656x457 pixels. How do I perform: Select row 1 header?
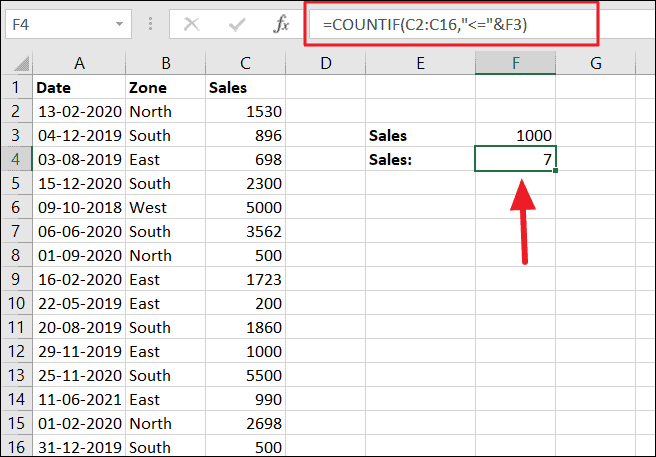pyautogui.click(x=16, y=87)
